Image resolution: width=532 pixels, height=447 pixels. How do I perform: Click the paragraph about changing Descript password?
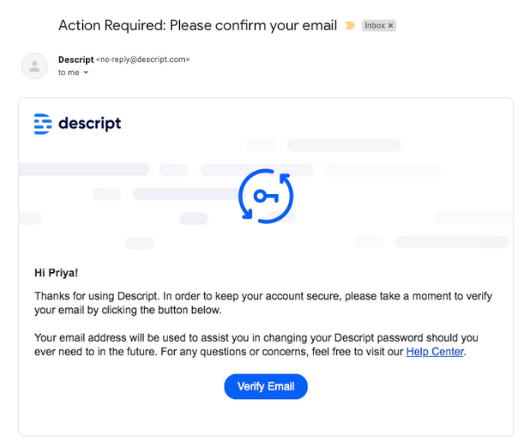coord(256,344)
